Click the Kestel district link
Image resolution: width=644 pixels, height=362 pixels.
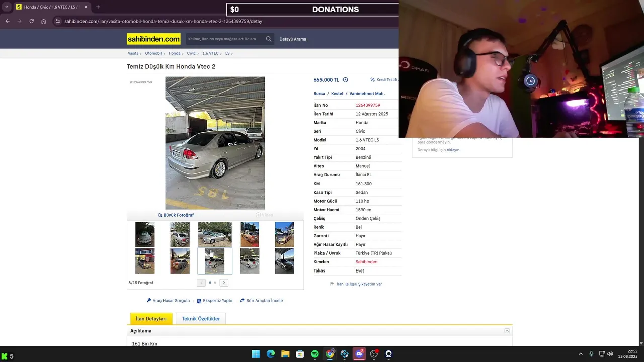coord(337,94)
